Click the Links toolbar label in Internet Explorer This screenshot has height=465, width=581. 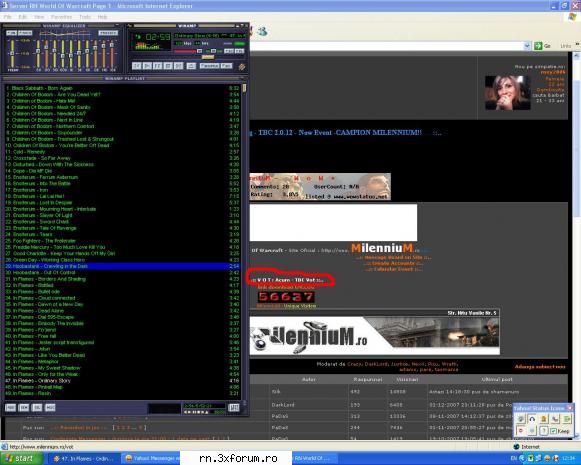pyautogui.click(x=565, y=46)
